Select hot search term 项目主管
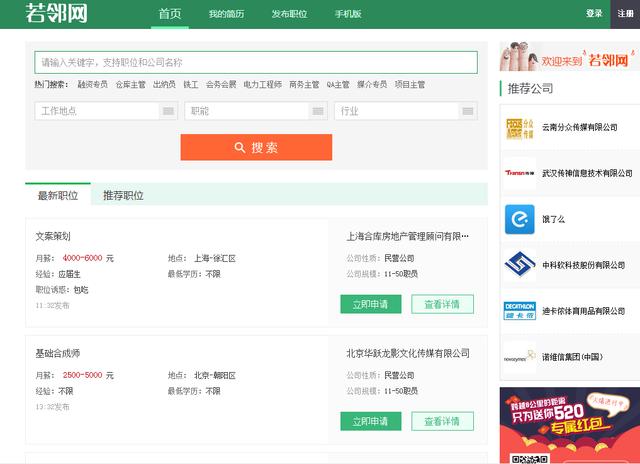640x464 pixels. (x=410, y=84)
